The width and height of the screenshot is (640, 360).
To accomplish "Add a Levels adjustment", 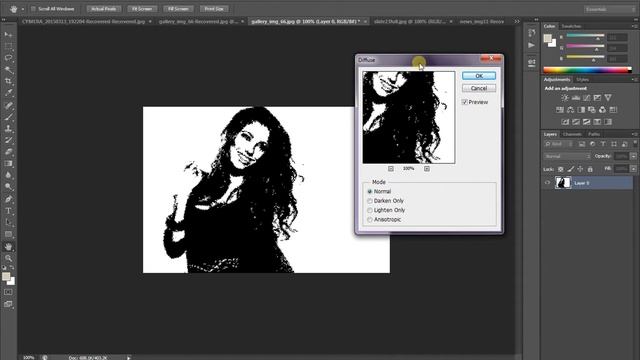I will tap(576, 98).
